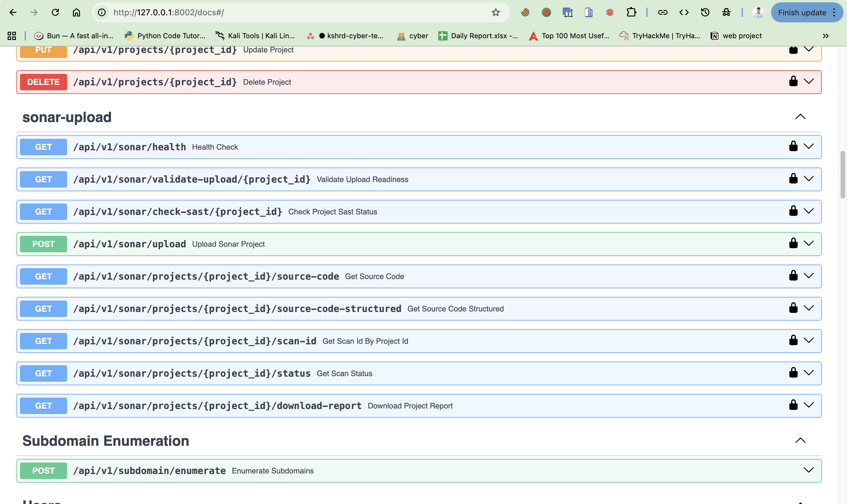The image size is (847, 504).
Task: Open the apps grid in bookmarks bar
Action: (x=12, y=36)
